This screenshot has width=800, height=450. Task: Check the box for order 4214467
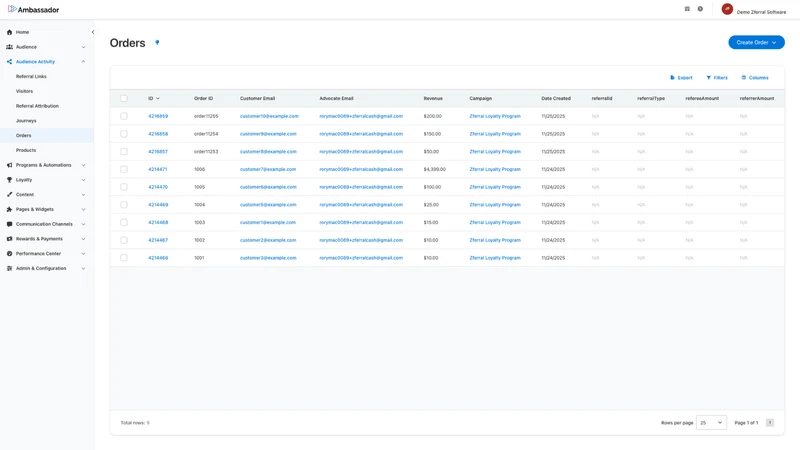[124, 240]
